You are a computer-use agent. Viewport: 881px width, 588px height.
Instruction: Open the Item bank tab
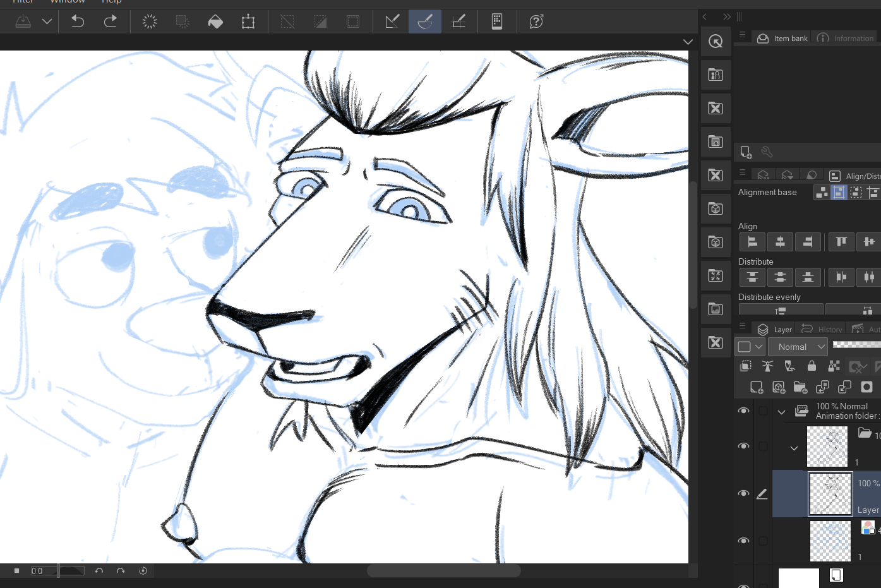click(x=783, y=39)
